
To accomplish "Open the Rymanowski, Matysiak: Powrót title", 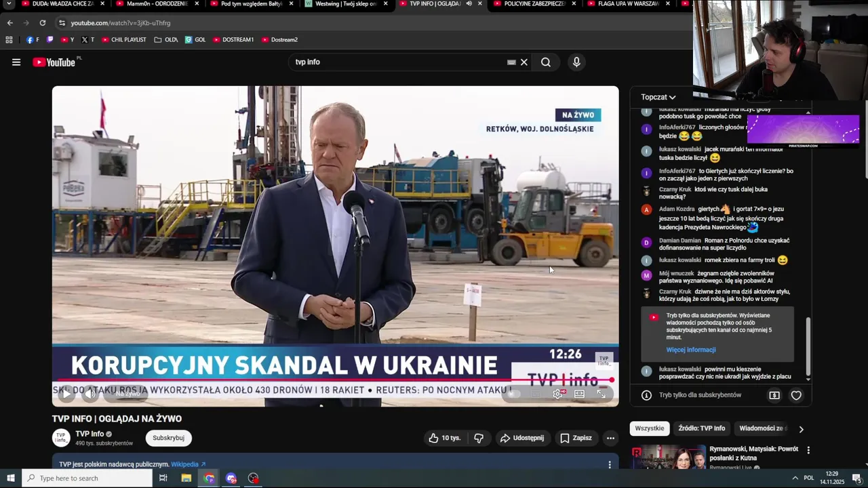I will tap(753, 453).
